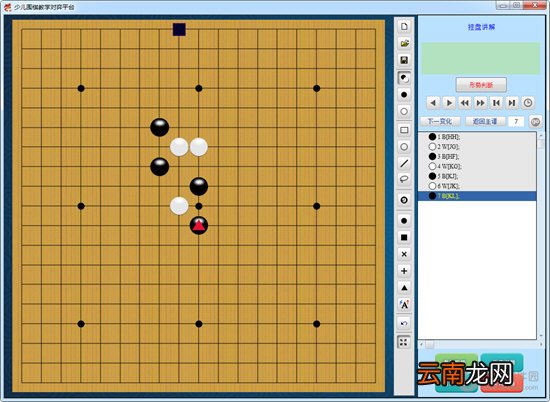
Task: Select the plus marker tool
Action: 404,271
